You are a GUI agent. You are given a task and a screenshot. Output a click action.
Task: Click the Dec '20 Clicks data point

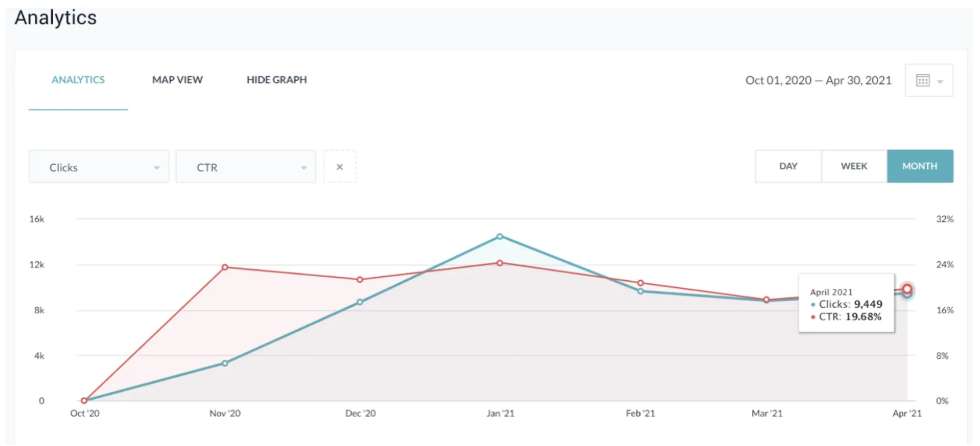click(x=360, y=302)
